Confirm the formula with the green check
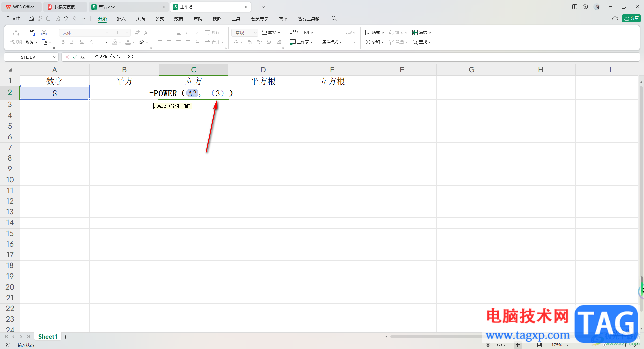Viewport: 644px width, 349px height. coord(75,57)
